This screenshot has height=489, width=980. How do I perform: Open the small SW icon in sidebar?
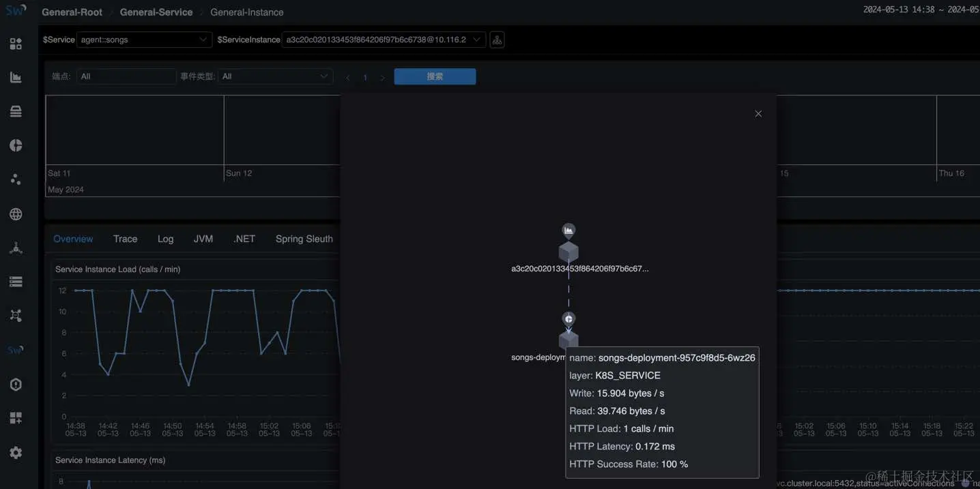(x=16, y=350)
